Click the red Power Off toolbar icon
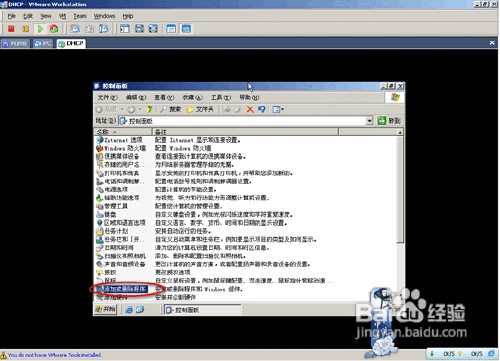 11,29
